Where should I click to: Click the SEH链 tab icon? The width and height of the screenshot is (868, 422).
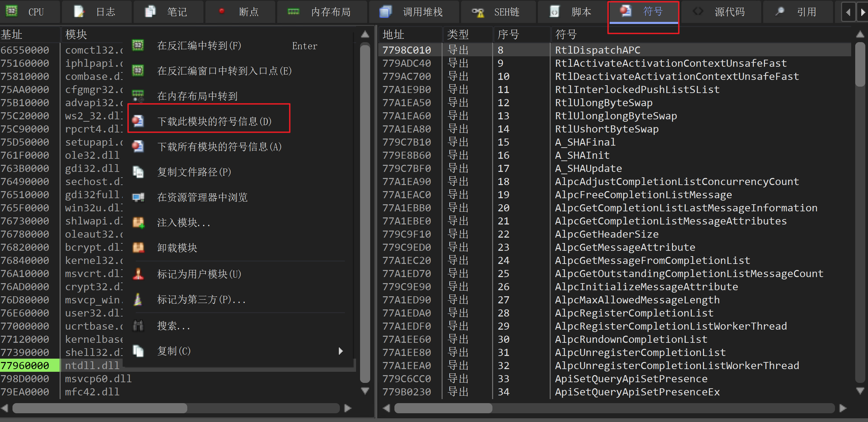click(478, 12)
